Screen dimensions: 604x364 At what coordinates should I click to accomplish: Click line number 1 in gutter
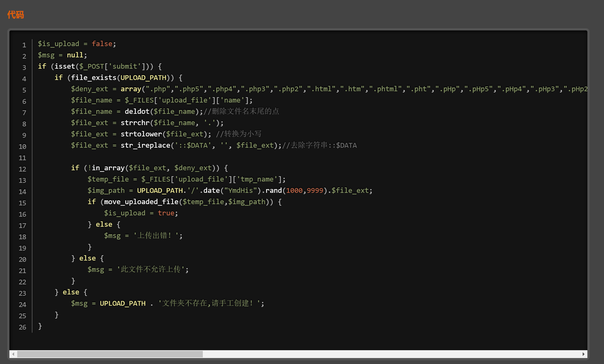(24, 45)
